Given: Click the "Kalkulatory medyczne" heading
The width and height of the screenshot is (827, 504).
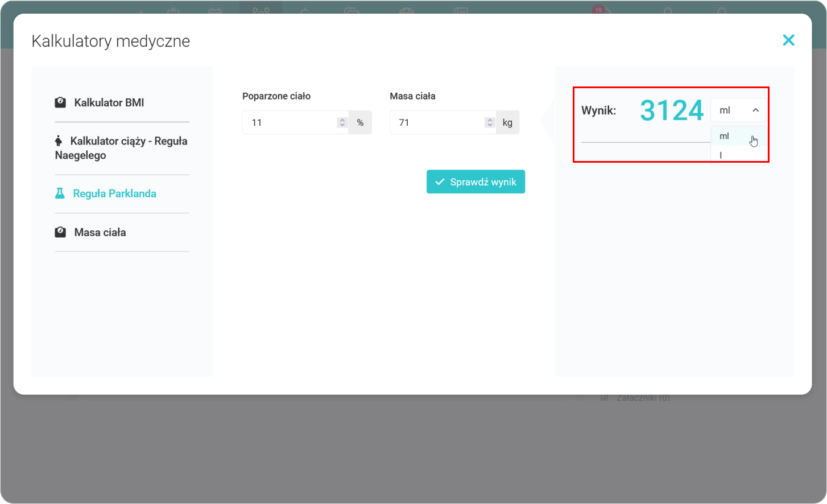Looking at the screenshot, I should 111,41.
